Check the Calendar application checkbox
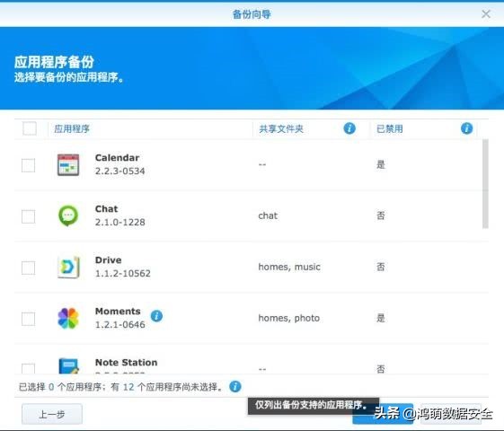The width and height of the screenshot is (504, 431). (28, 165)
